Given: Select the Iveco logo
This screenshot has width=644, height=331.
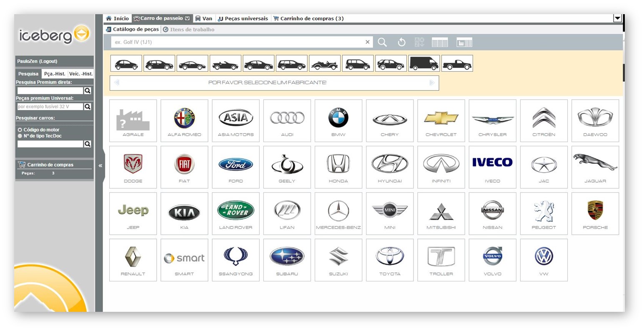Looking at the screenshot, I should point(492,167).
